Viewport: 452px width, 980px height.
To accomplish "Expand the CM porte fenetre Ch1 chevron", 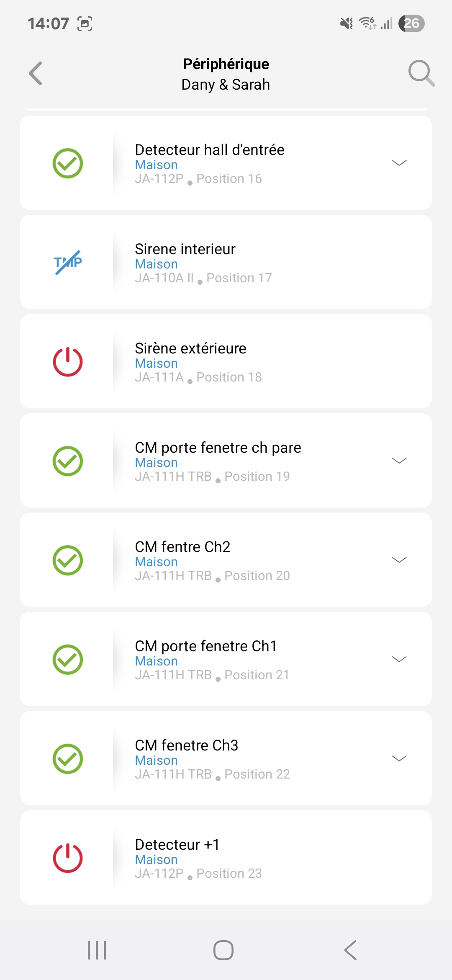I will click(399, 659).
